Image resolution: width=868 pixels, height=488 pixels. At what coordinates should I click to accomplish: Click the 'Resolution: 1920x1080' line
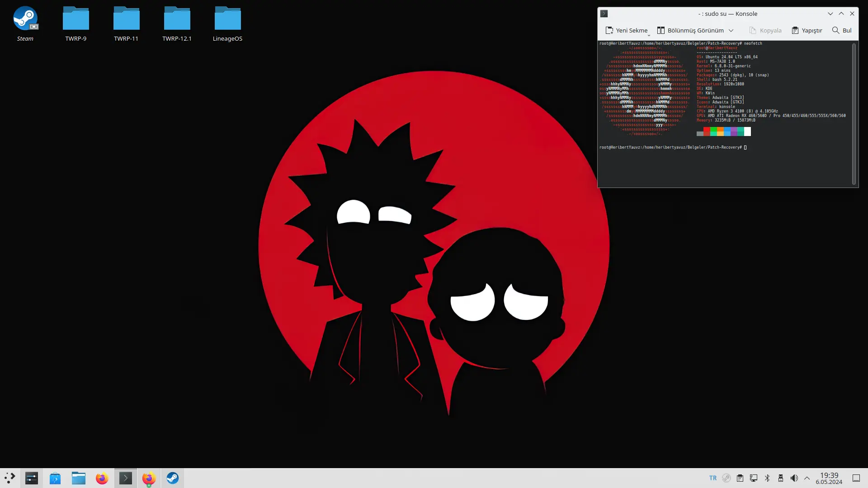[720, 84]
